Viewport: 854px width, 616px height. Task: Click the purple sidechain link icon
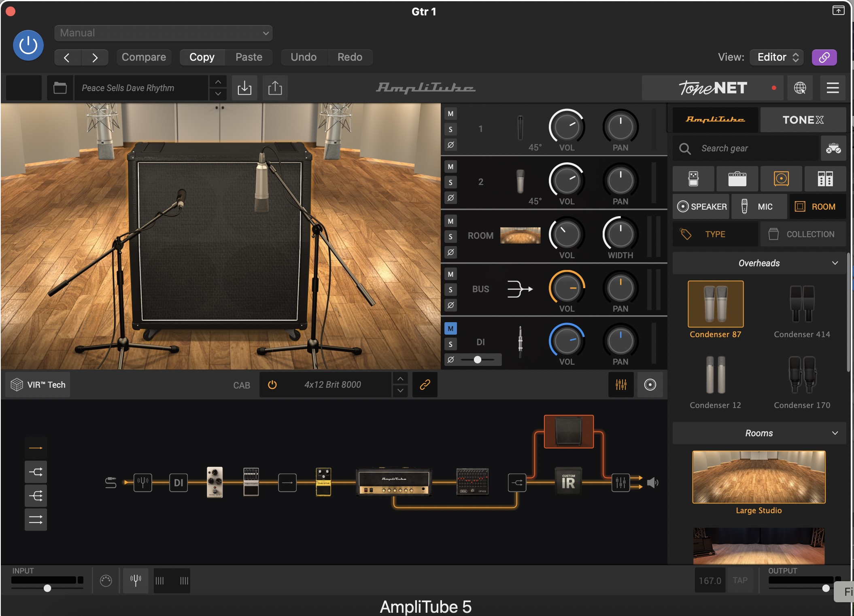(824, 57)
